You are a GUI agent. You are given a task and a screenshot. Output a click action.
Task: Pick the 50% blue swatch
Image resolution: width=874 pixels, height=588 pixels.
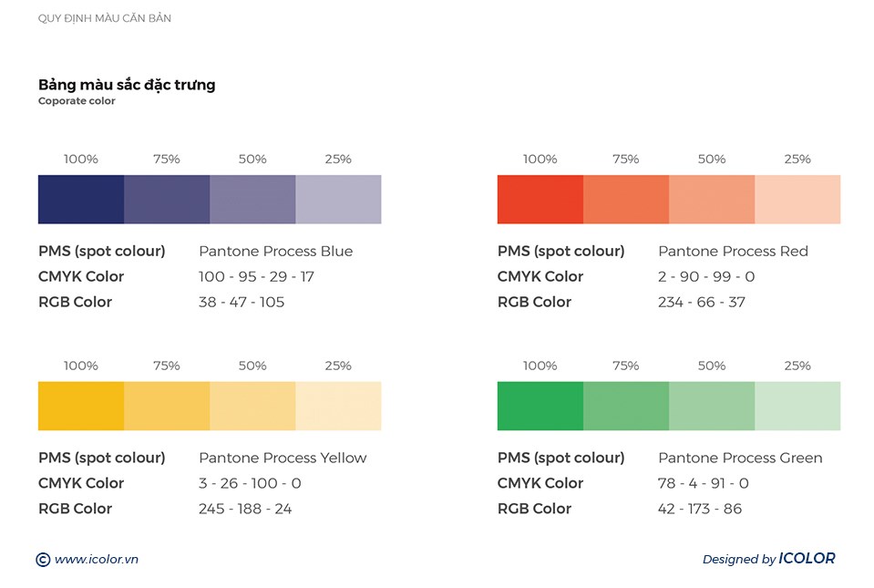tap(252, 199)
